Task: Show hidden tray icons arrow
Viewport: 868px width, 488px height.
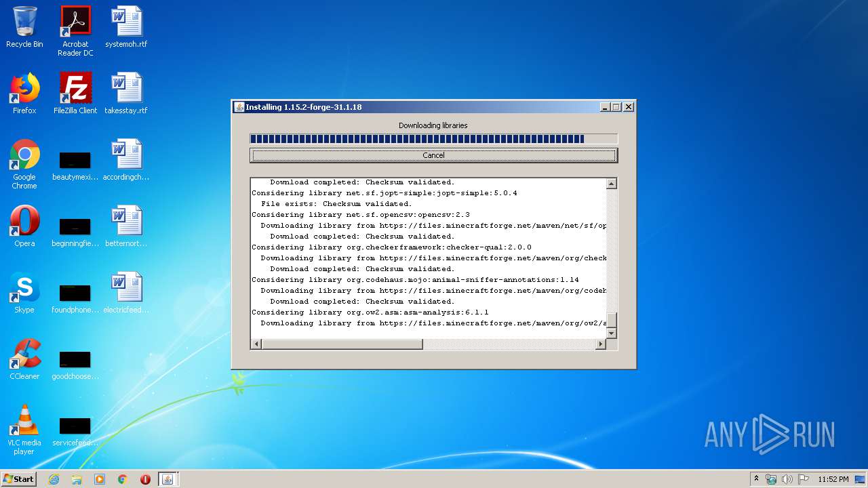Action: 756,479
